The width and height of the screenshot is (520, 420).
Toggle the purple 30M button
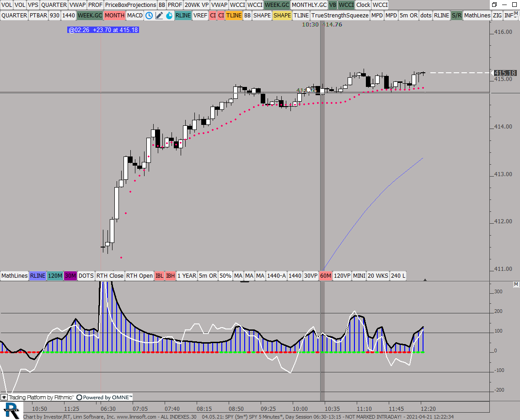tap(70, 276)
